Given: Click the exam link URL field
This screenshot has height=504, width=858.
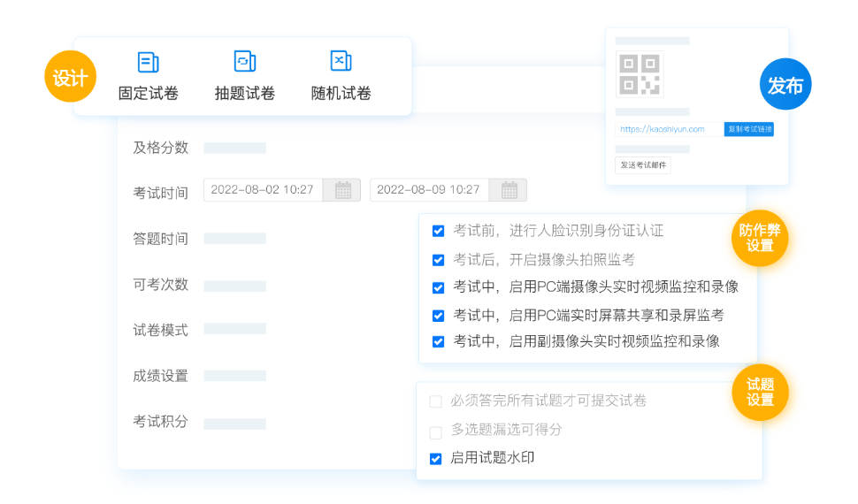Looking at the screenshot, I should coord(669,129).
